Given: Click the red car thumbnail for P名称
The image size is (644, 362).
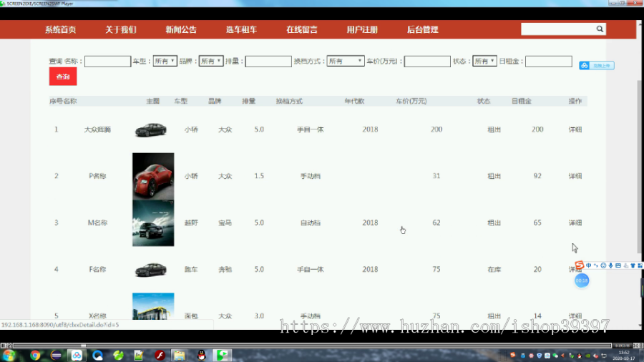Looking at the screenshot, I should click(153, 177).
